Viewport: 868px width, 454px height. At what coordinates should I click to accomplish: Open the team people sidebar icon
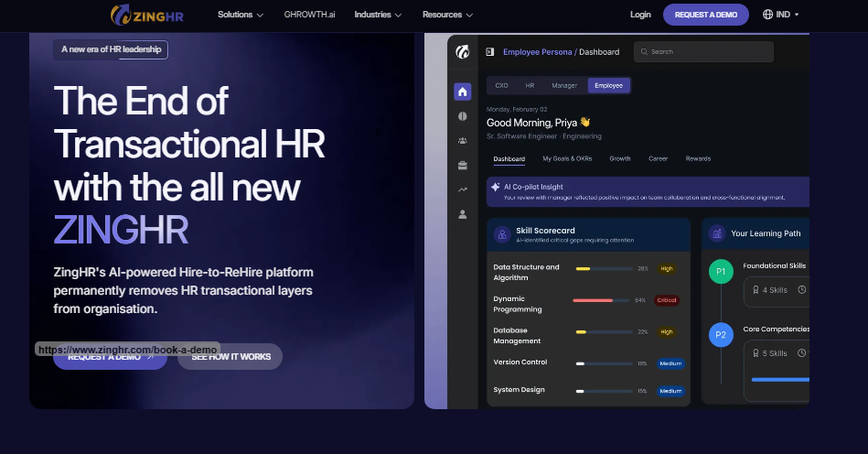tap(462, 141)
